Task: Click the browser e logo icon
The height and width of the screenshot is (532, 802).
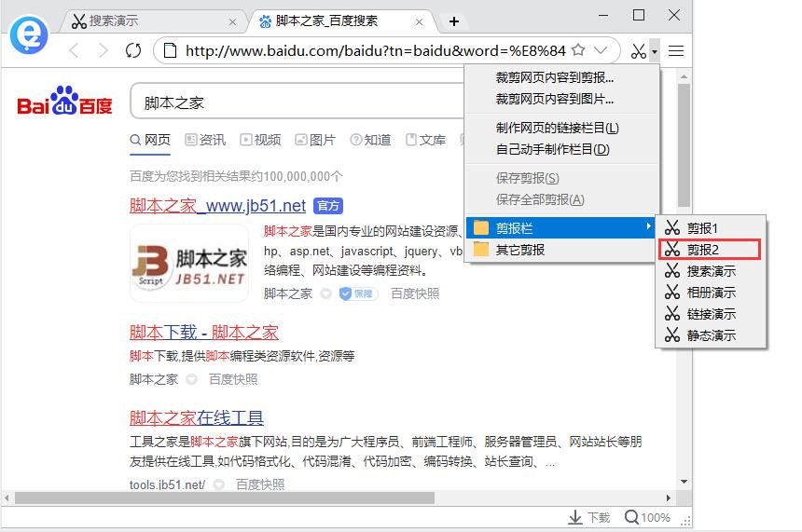Action: (x=29, y=35)
